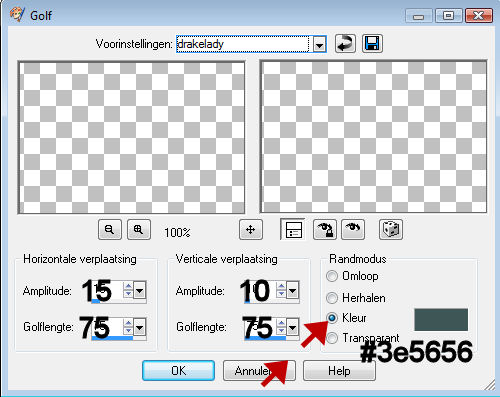Click the horizontal Golflengte value field
500x397 pixels.
click(107, 327)
